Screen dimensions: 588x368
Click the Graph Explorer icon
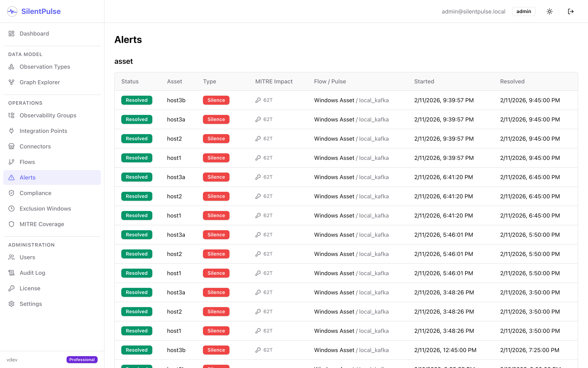11,82
